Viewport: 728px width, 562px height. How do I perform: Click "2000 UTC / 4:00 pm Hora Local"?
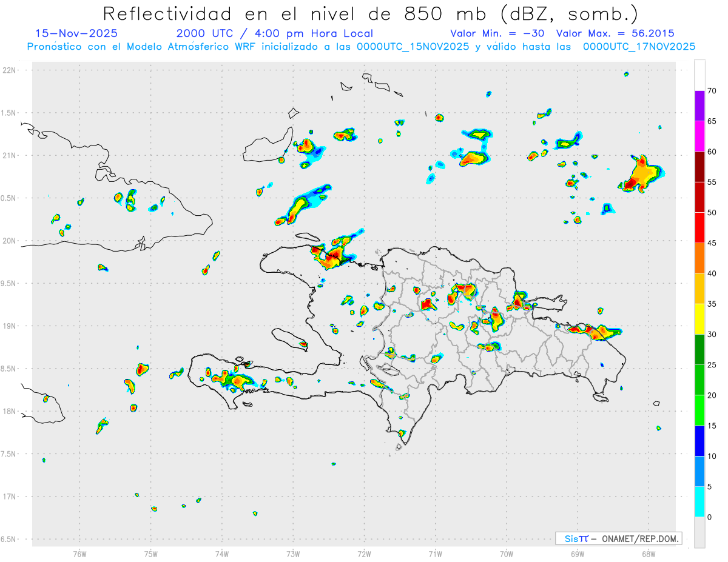[x=275, y=33]
